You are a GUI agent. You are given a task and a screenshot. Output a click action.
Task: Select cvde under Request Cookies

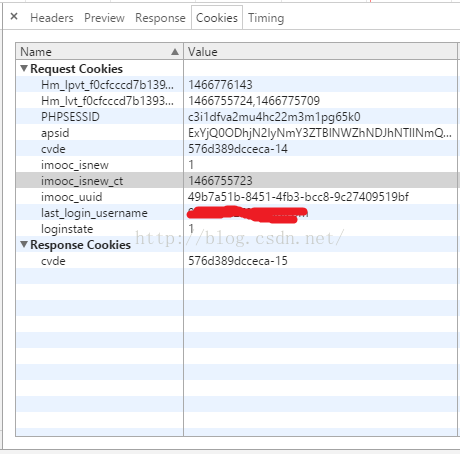click(53, 149)
